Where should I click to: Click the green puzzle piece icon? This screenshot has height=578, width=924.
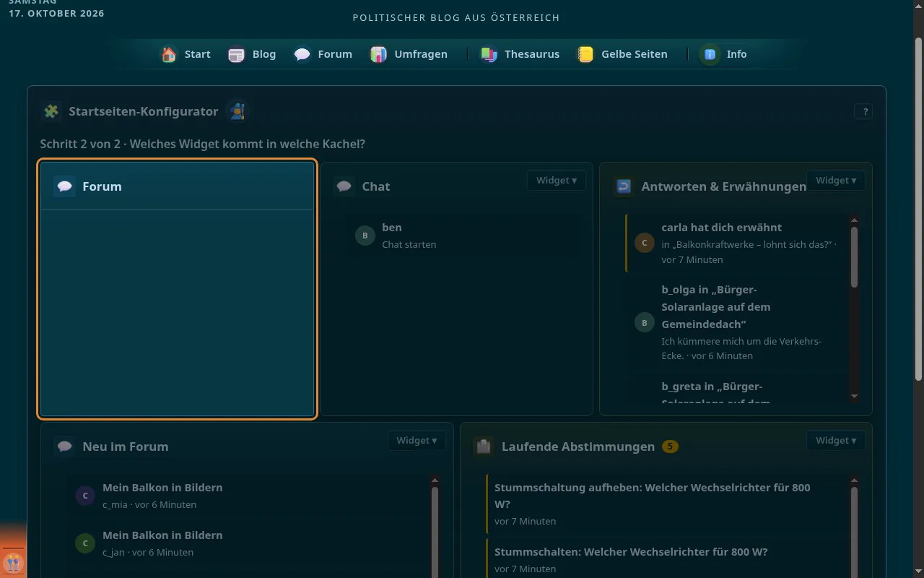[51, 111]
